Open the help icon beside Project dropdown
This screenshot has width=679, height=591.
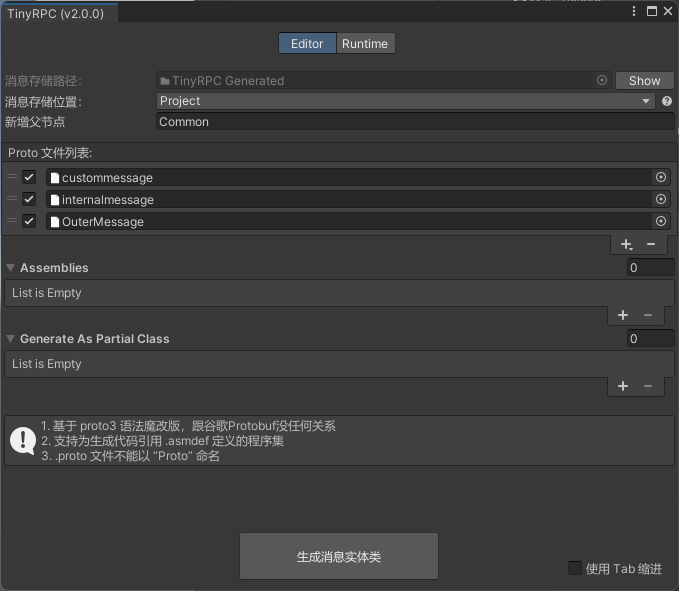[x=667, y=101]
